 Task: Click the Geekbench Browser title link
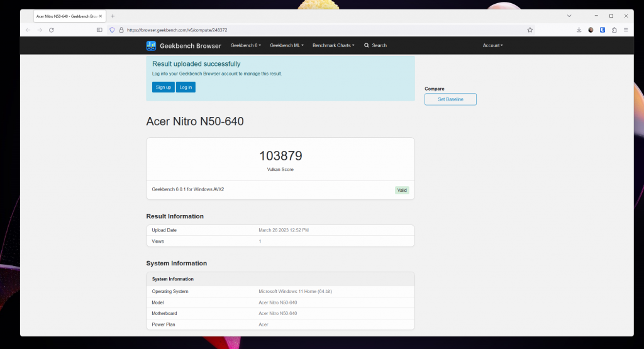[190, 46]
